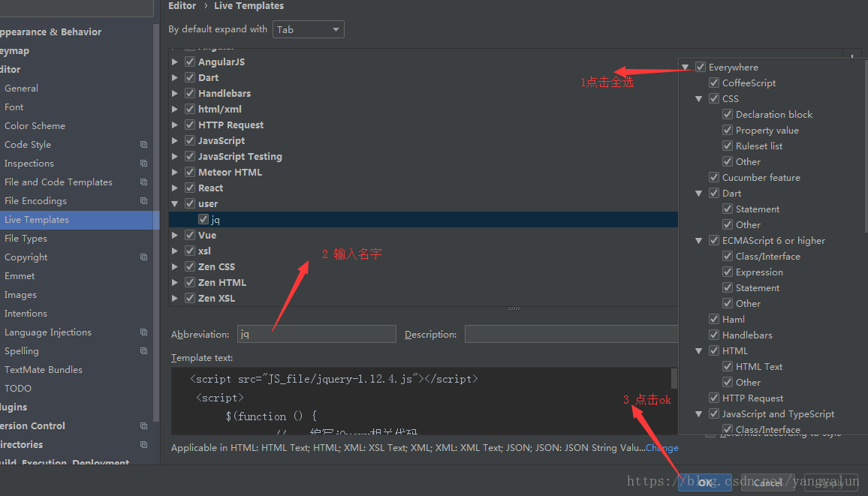Uncheck the Declaration block checkbox
The image size is (868, 496).
(x=728, y=115)
